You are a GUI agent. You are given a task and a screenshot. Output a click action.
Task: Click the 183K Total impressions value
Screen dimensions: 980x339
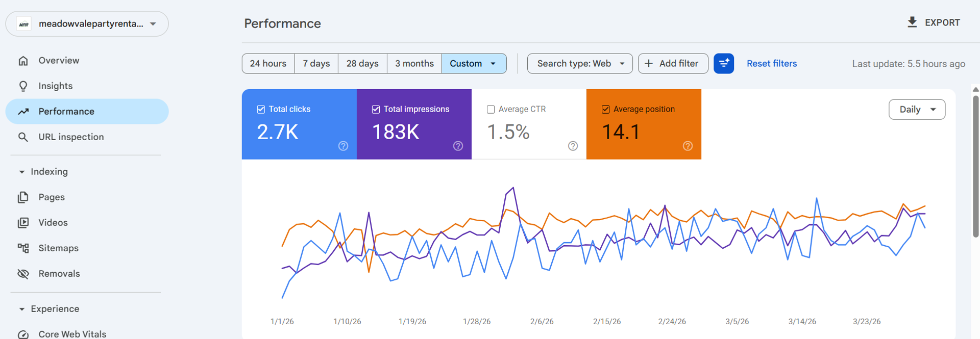396,132
